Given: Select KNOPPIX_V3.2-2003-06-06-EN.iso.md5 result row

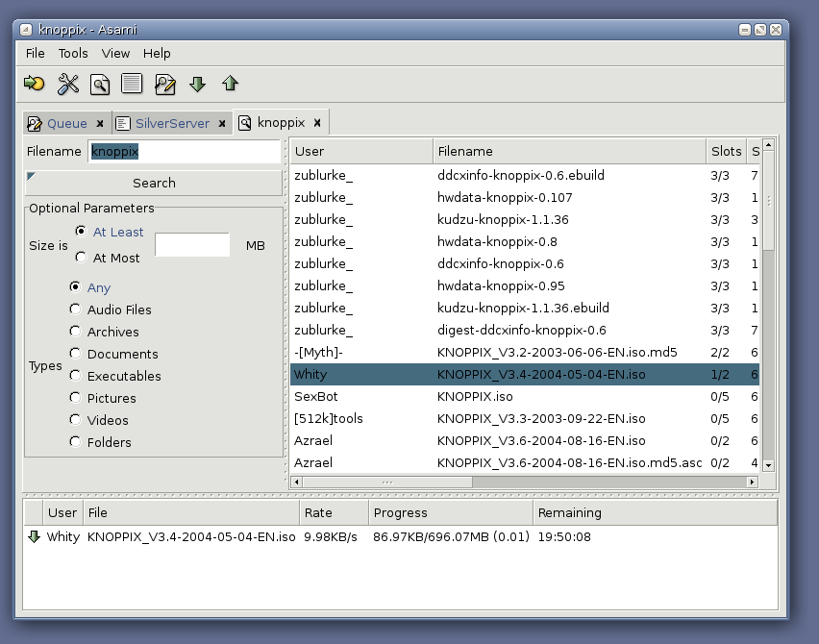Looking at the screenshot, I should [525, 352].
